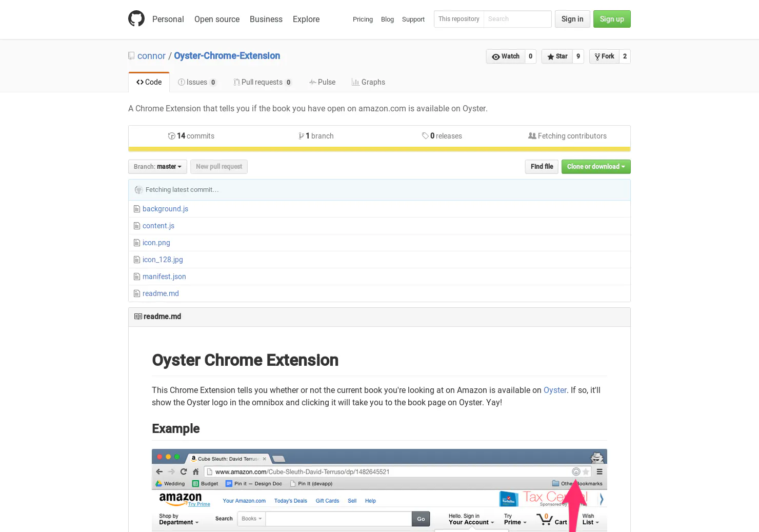
Task: Open the manifest.json file
Action: (164, 277)
